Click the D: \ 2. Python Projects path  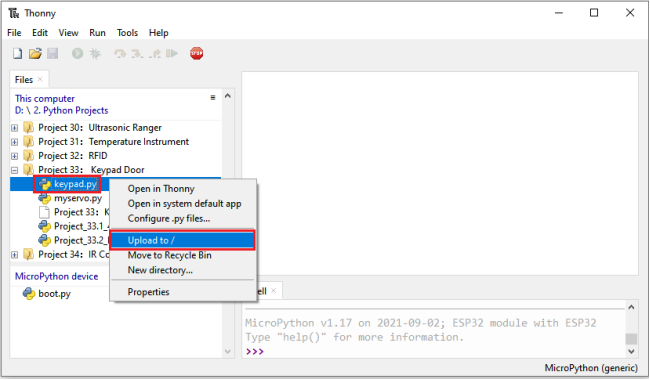[x=61, y=111]
